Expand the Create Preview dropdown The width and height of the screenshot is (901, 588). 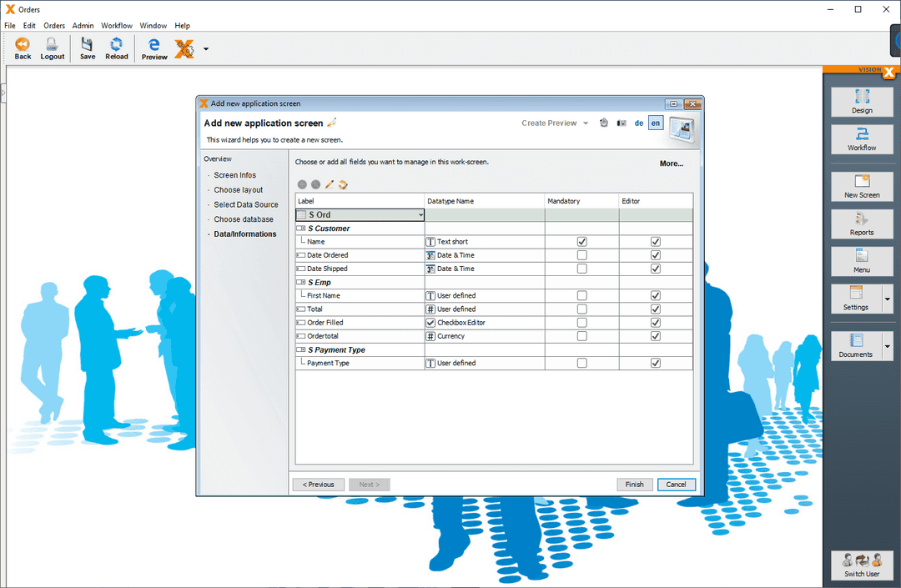[586, 123]
